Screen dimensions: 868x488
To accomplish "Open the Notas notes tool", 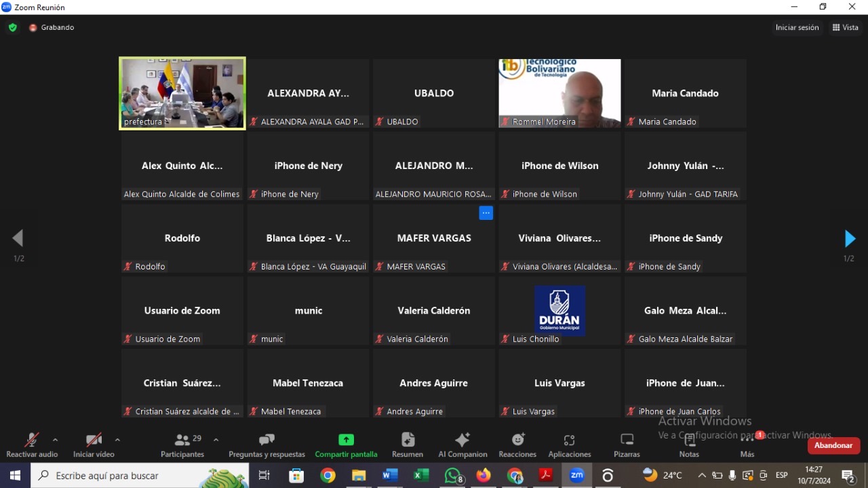I will 689,445.
